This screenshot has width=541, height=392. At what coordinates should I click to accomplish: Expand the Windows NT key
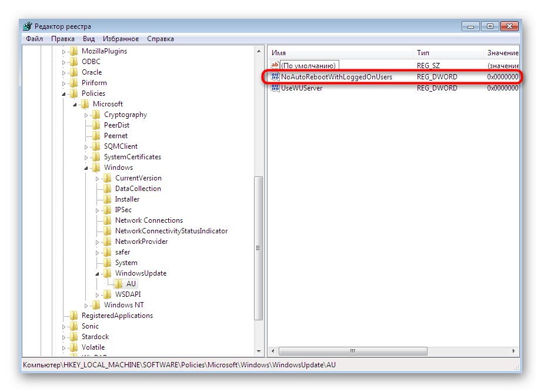click(x=86, y=306)
